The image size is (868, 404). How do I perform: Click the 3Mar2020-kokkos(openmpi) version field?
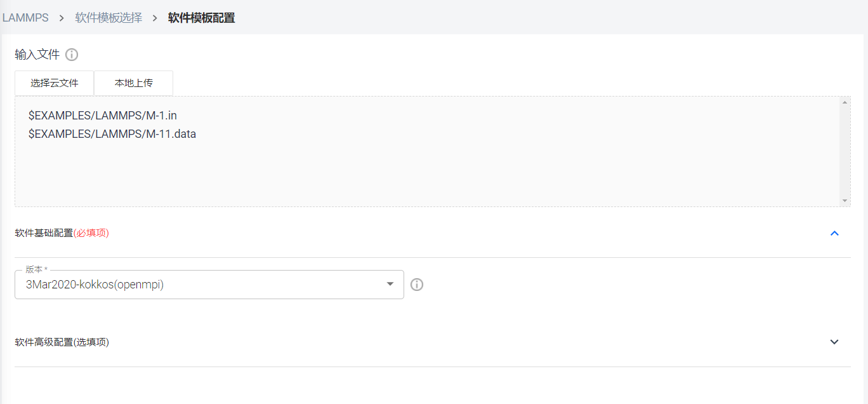pyautogui.click(x=190, y=285)
